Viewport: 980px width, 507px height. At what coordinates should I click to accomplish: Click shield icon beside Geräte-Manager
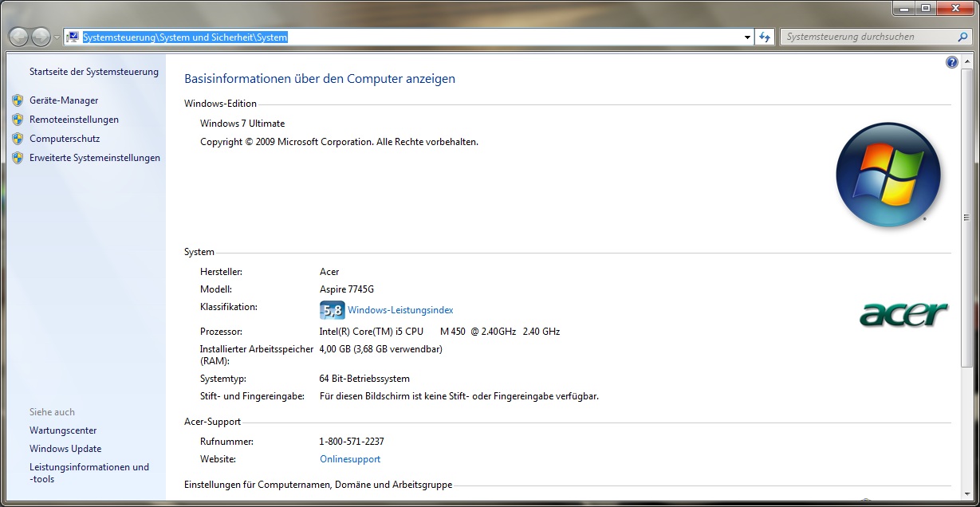[18, 100]
